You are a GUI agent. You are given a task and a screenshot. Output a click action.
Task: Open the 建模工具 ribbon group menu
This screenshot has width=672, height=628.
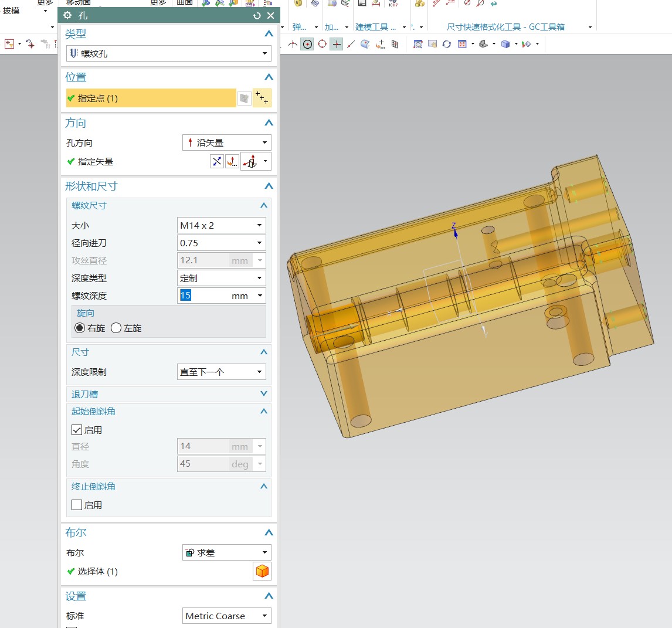click(405, 27)
